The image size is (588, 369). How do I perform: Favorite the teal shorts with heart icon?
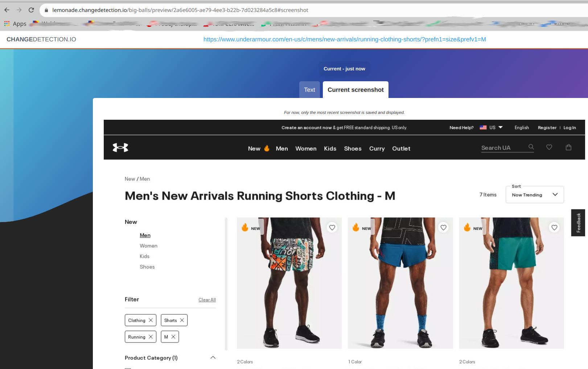554,227
